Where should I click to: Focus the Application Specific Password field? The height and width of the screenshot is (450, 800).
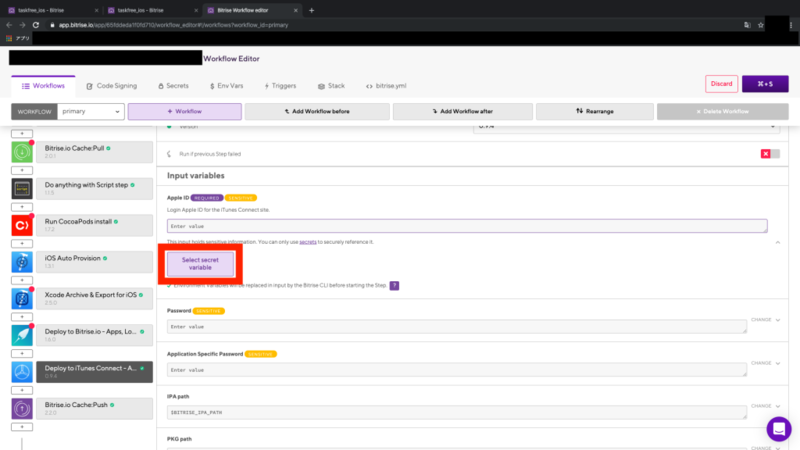point(457,370)
